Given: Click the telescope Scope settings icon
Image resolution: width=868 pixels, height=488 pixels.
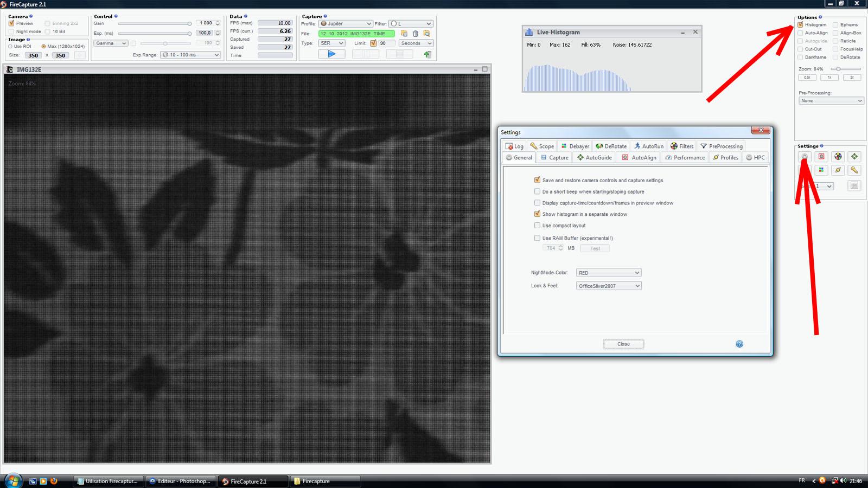Looking at the screenshot, I should (x=854, y=170).
